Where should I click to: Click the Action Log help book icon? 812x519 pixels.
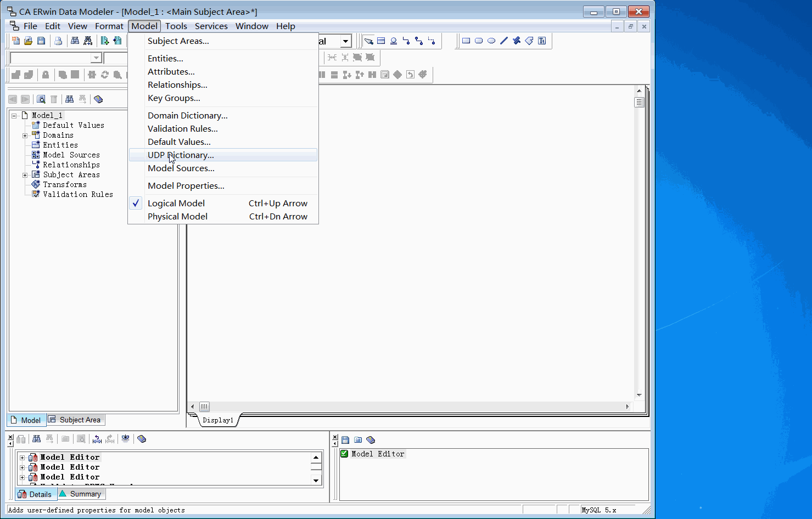click(x=142, y=439)
